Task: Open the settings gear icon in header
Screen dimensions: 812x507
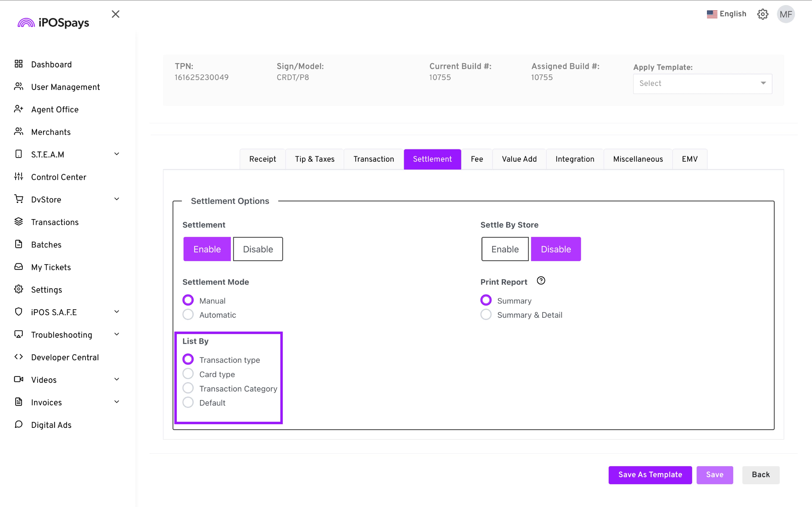Action: (x=762, y=14)
